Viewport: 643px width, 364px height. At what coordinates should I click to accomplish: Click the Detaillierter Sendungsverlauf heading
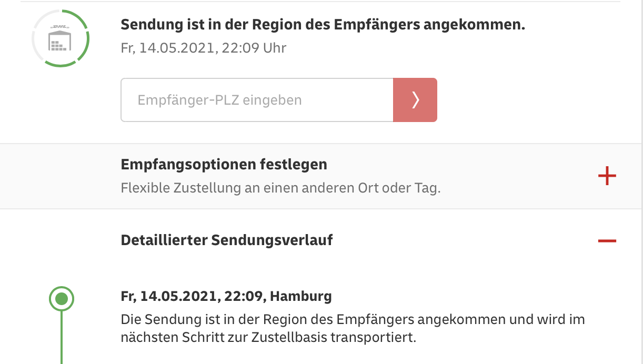(x=226, y=240)
